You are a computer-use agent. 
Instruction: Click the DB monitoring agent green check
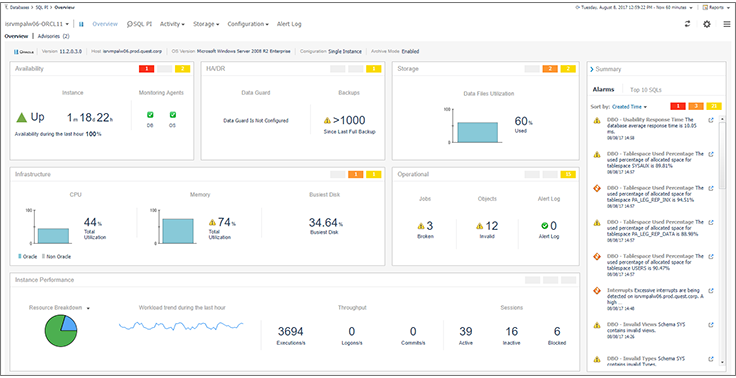tap(150, 115)
